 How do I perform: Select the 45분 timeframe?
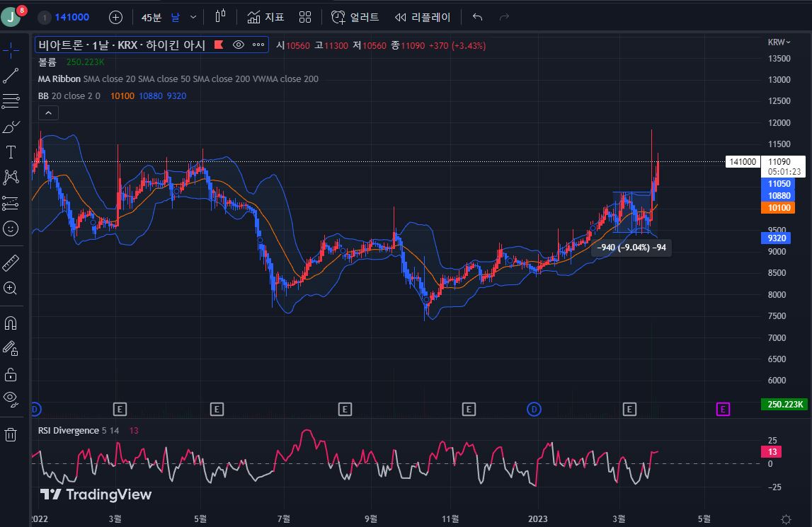(151, 17)
